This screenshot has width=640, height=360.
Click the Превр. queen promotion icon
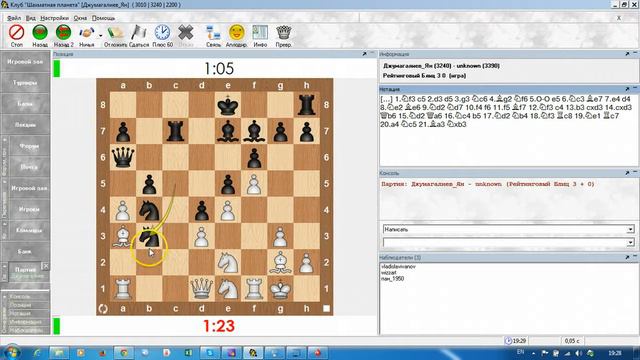point(283,32)
